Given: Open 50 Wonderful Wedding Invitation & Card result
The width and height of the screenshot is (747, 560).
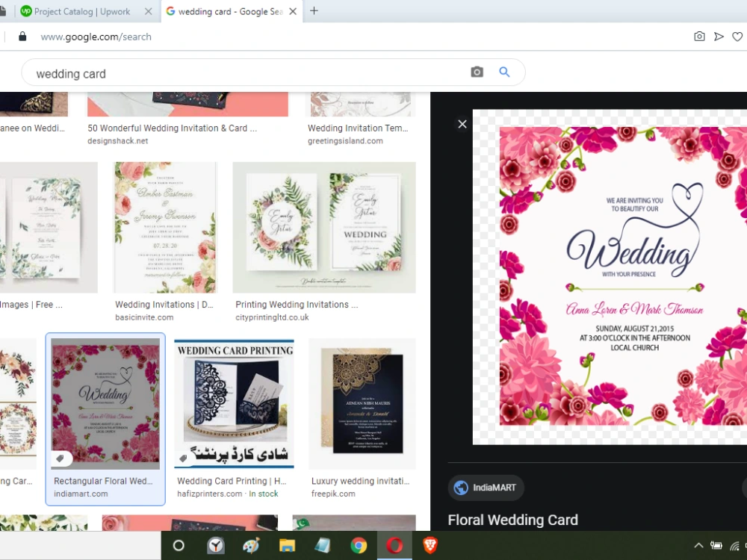Looking at the screenshot, I should click(172, 128).
